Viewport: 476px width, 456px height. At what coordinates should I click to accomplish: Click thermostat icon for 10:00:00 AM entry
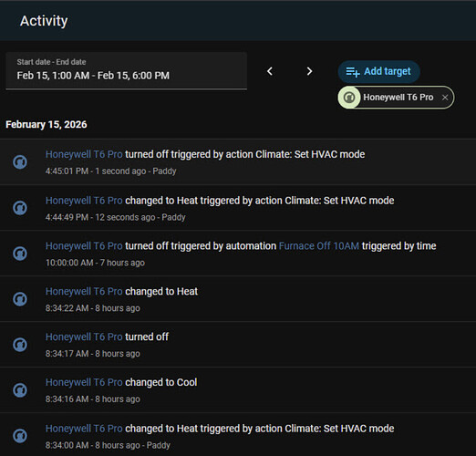pyautogui.click(x=20, y=254)
